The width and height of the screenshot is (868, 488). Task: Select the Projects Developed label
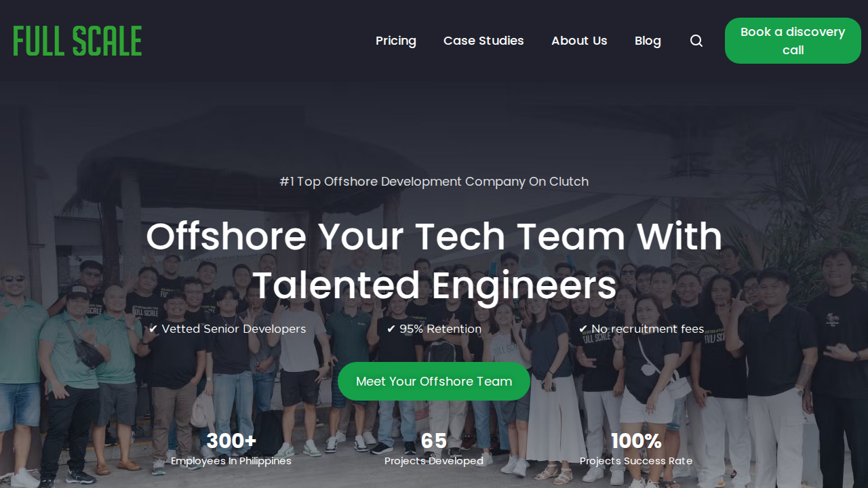pyautogui.click(x=434, y=461)
